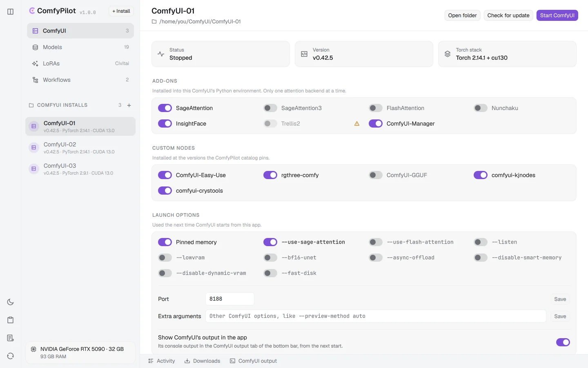Screen dimensions: 588x368
Task: Click the ComfyUI-02 install icon
Action: click(x=34, y=148)
